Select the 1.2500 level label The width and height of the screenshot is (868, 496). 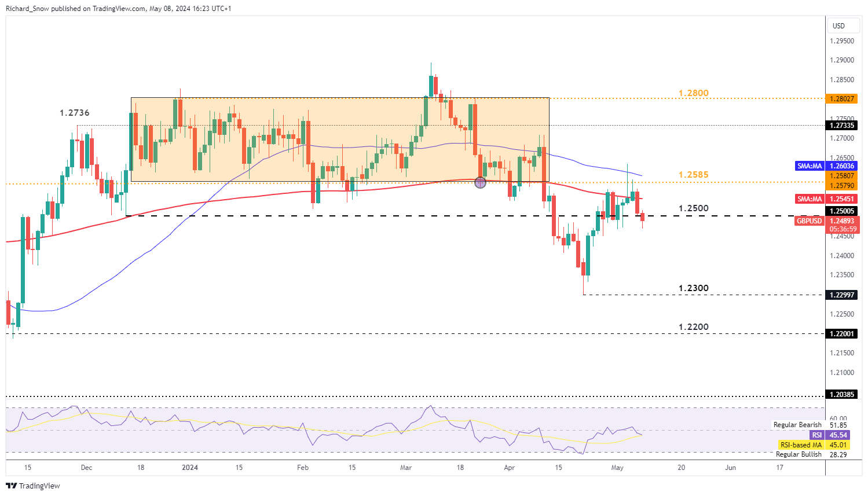coord(693,208)
